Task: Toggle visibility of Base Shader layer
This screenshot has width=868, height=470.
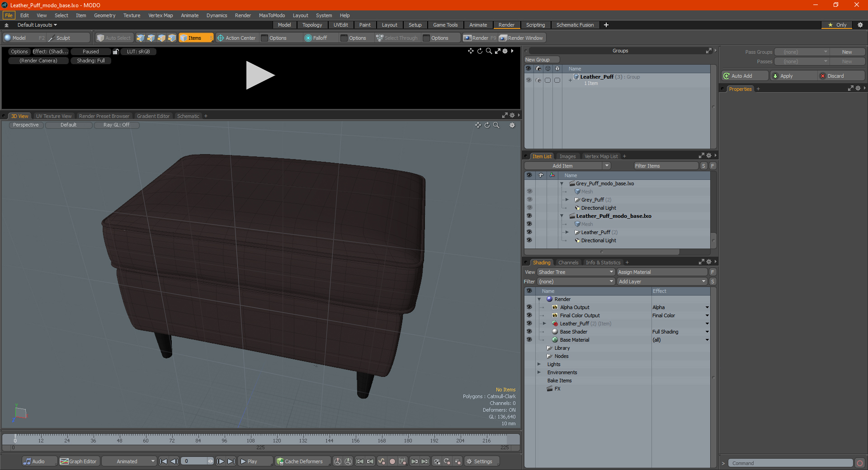Action: 529,332
